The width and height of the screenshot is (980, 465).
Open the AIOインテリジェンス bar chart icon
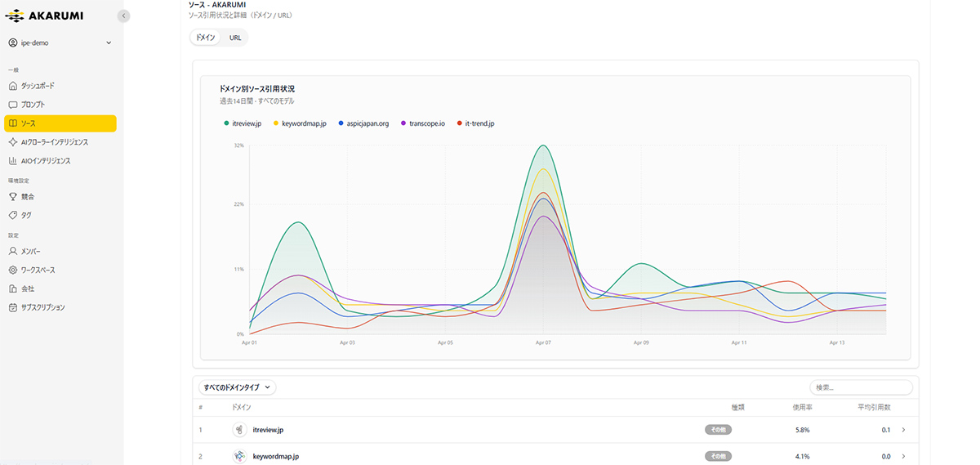(x=12, y=161)
